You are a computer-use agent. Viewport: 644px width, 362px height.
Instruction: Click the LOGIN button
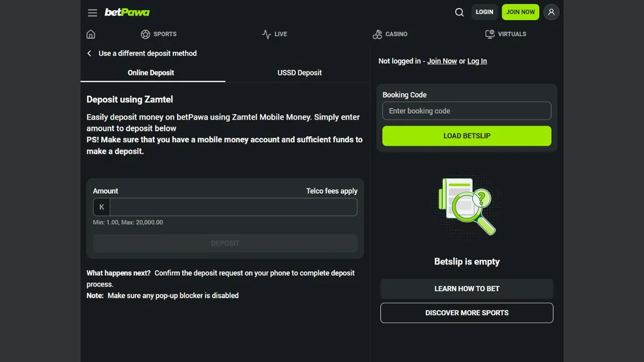point(484,12)
